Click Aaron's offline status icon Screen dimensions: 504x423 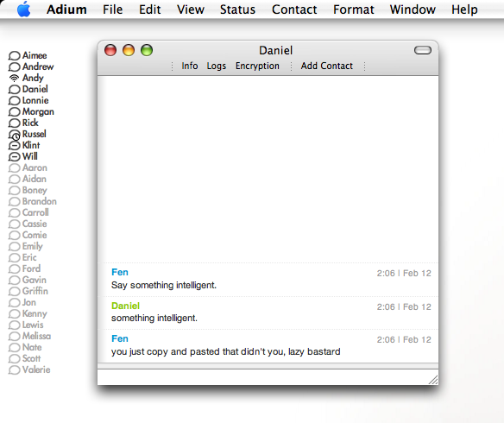(14, 168)
